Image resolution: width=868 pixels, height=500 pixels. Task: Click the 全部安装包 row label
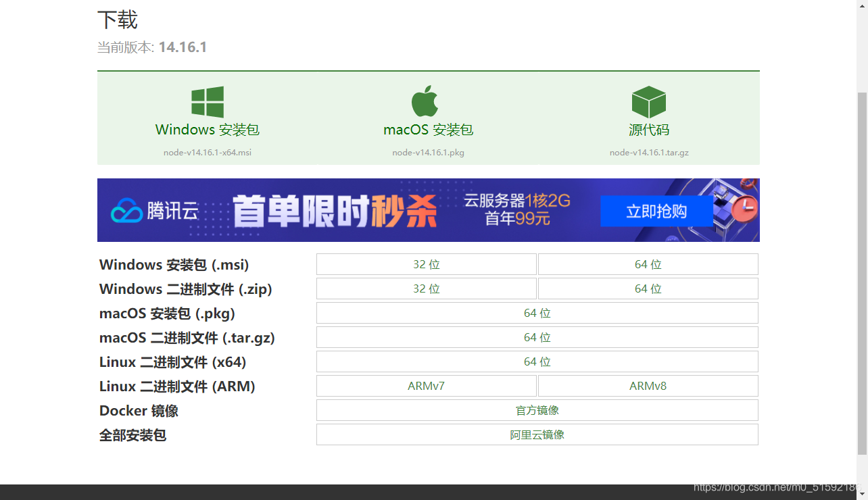(x=132, y=435)
